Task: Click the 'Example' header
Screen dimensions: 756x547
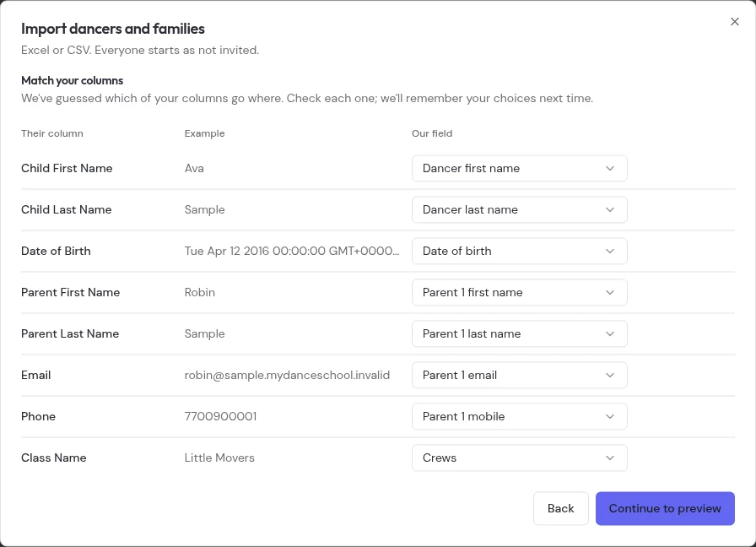Action: (204, 133)
